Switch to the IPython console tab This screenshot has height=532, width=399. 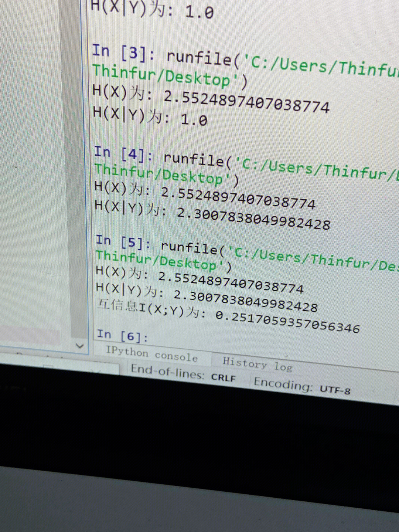152,354
